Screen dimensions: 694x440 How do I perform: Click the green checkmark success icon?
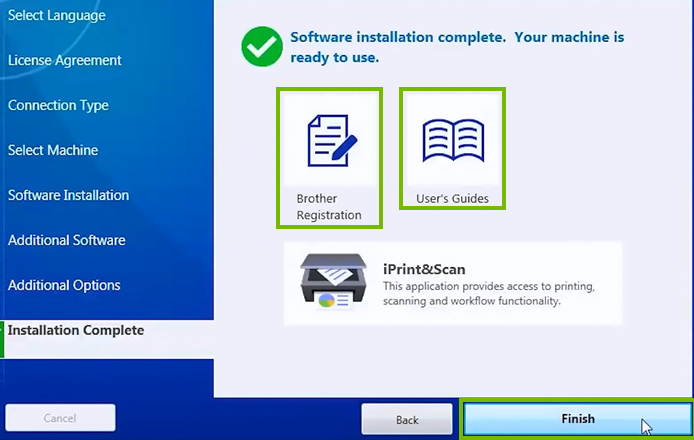261,47
